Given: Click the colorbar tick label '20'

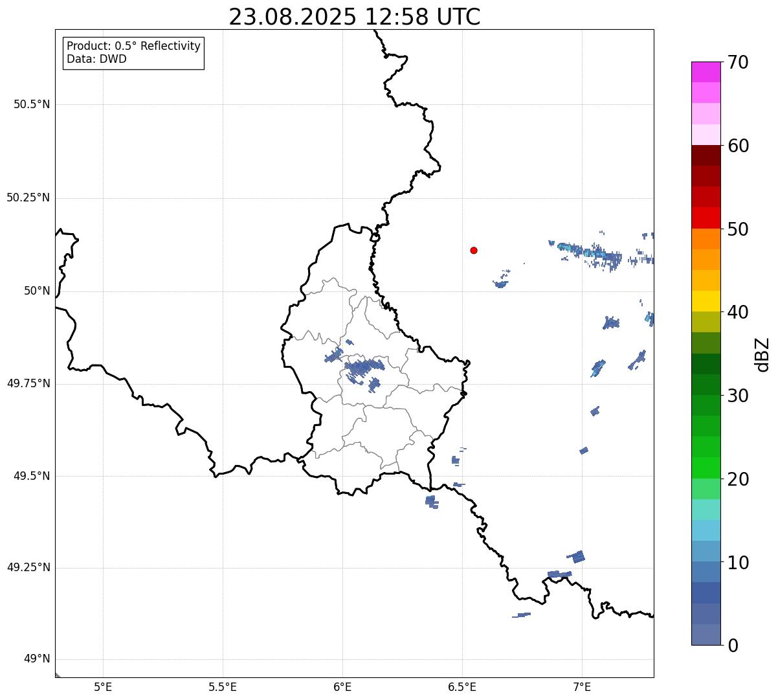Looking at the screenshot, I should pos(738,479).
